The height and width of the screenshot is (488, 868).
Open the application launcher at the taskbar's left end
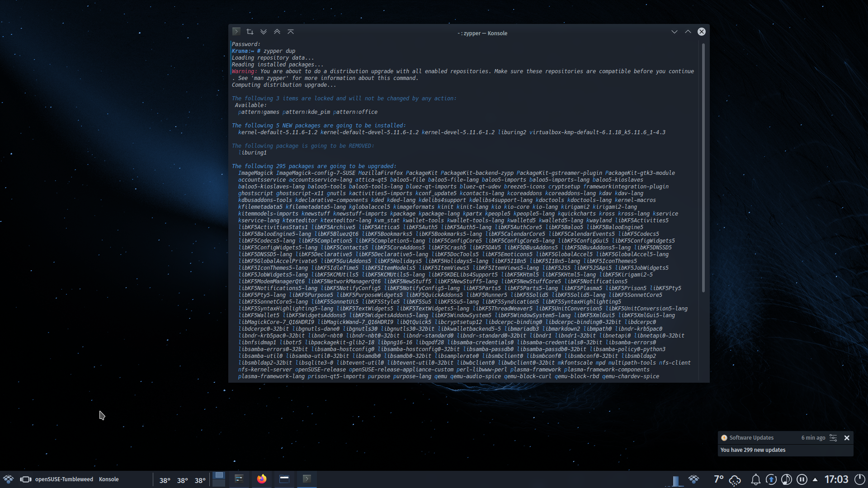[9, 479]
